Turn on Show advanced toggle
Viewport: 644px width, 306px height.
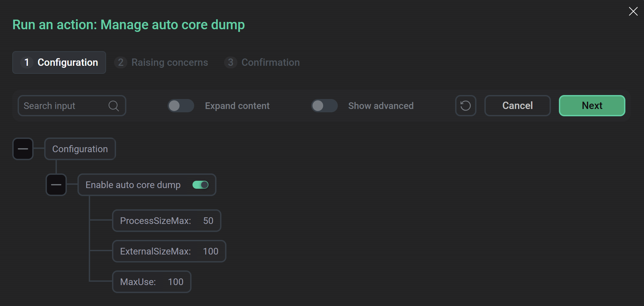[x=324, y=106]
